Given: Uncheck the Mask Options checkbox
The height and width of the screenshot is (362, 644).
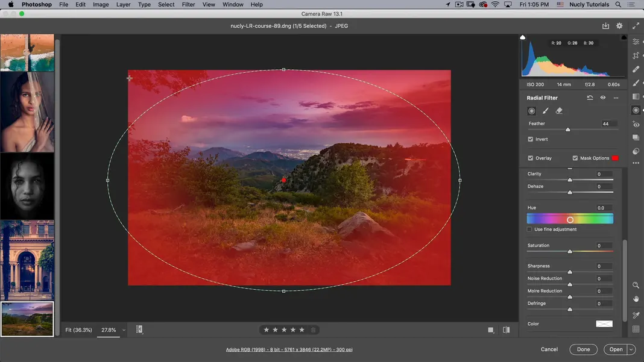Looking at the screenshot, I should (x=575, y=158).
